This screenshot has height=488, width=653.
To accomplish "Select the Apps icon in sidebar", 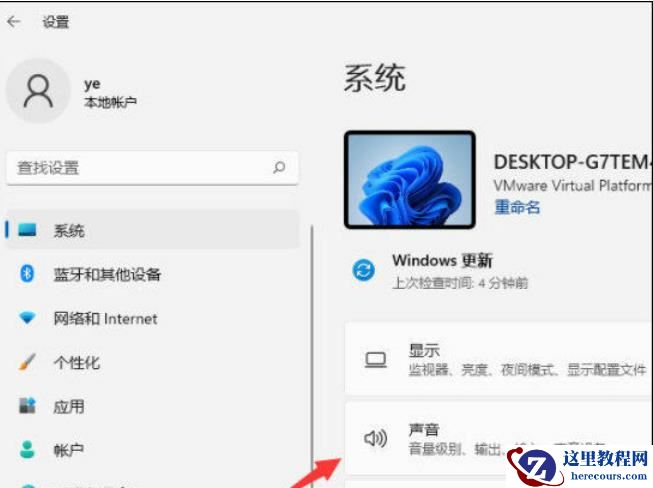I will coord(27,406).
